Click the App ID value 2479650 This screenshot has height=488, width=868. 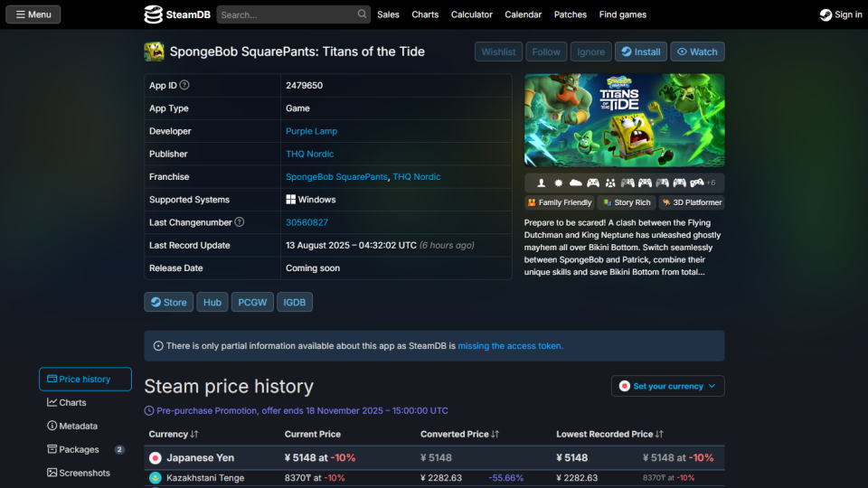pyautogui.click(x=304, y=85)
